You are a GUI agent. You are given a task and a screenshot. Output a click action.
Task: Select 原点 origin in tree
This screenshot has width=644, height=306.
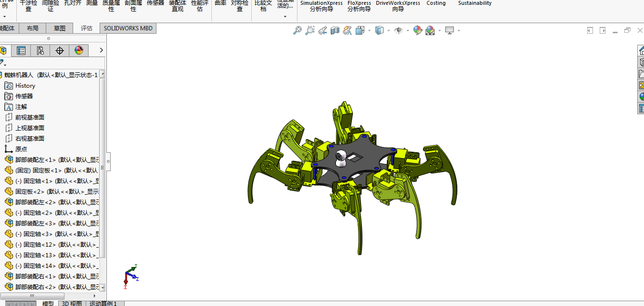point(21,149)
